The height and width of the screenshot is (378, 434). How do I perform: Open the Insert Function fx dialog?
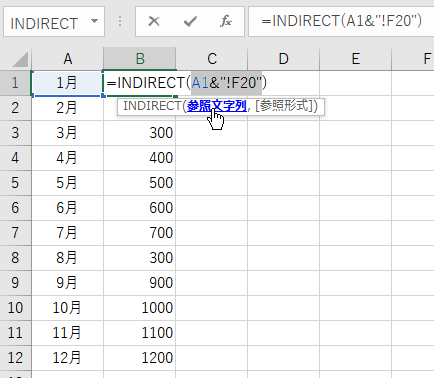tap(226, 22)
